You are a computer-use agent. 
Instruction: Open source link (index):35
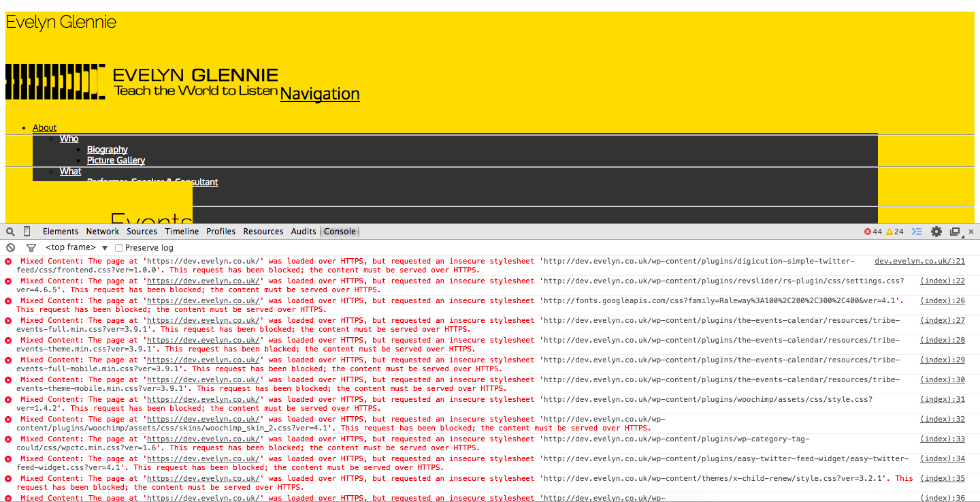(943, 478)
